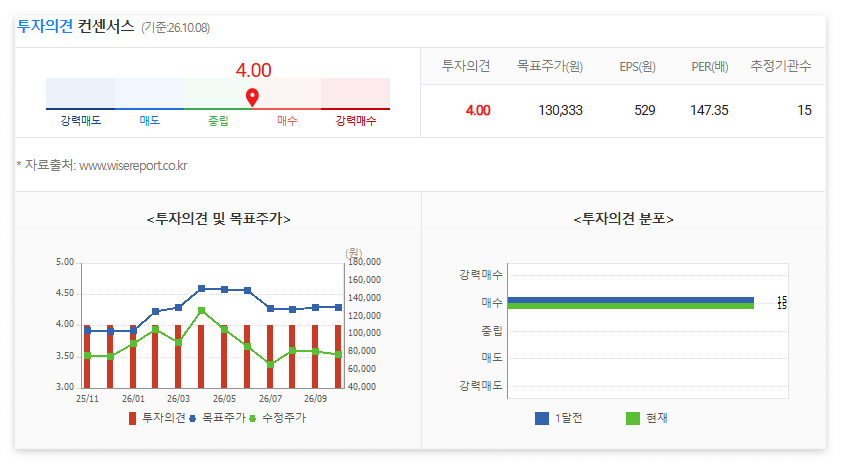Click the blue 목표주가 legend marker
Screen dimensions: 841x464
[193, 418]
